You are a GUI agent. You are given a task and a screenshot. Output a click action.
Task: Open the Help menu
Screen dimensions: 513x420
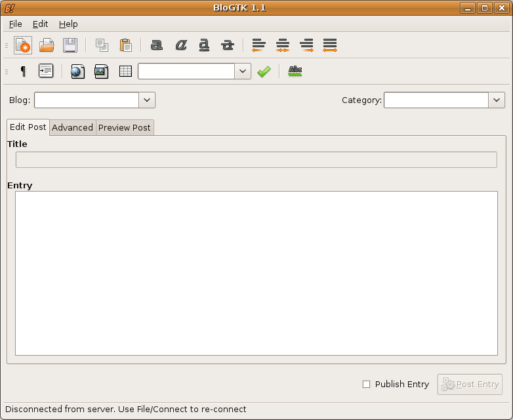coord(68,24)
